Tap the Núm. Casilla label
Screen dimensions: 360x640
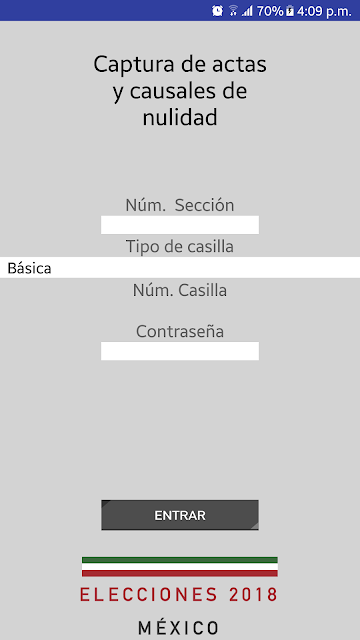(180, 291)
